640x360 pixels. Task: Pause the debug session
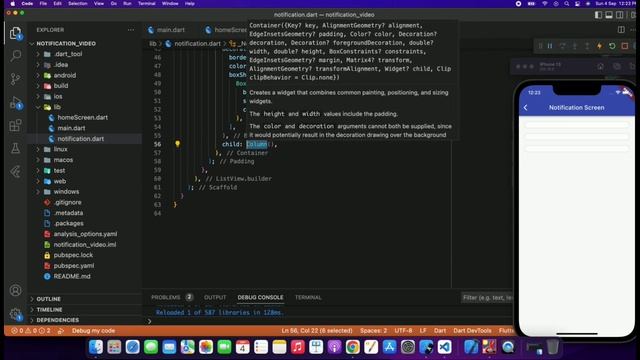coord(550,46)
